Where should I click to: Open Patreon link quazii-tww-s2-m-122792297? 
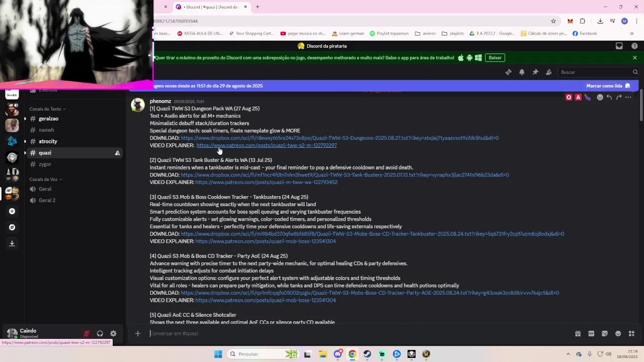point(267,145)
